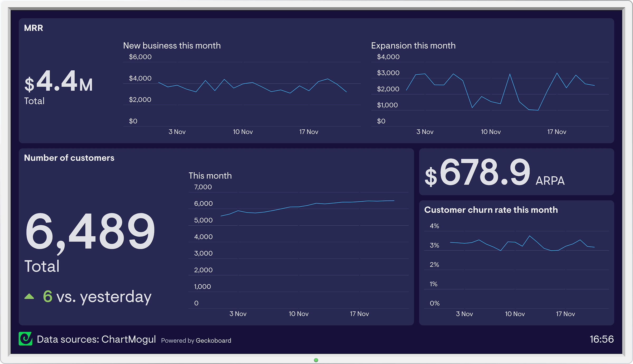This screenshot has width=633, height=364.
Task: Select the 6,489 total customers number
Action: pos(90,232)
